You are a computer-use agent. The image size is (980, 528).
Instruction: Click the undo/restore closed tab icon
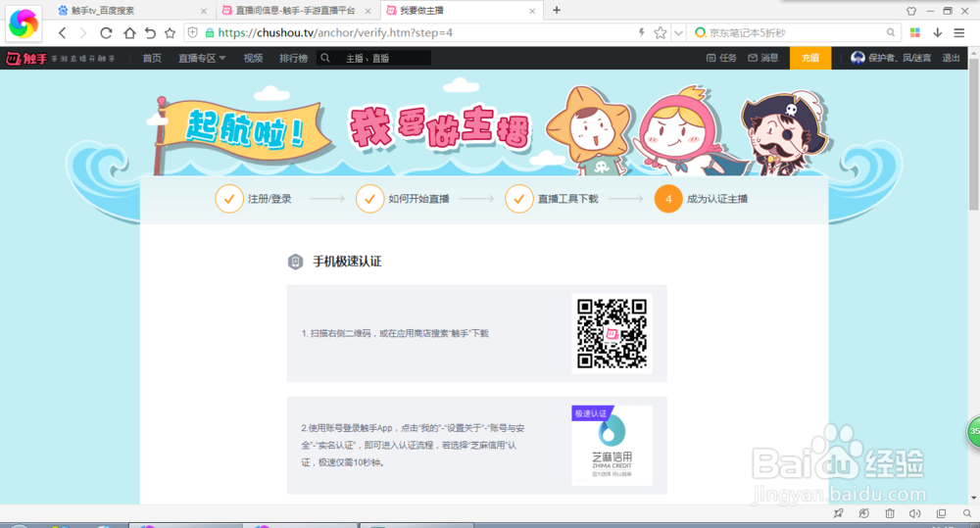[150, 33]
